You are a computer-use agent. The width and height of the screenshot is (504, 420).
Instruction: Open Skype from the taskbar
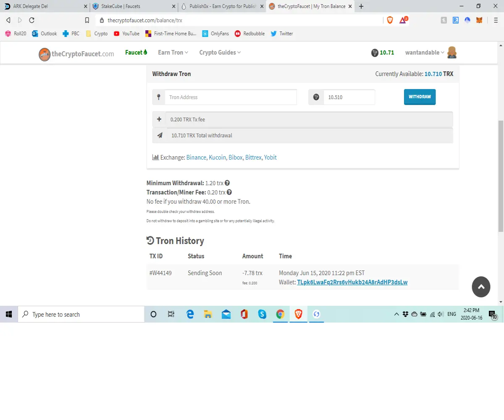tap(262, 314)
